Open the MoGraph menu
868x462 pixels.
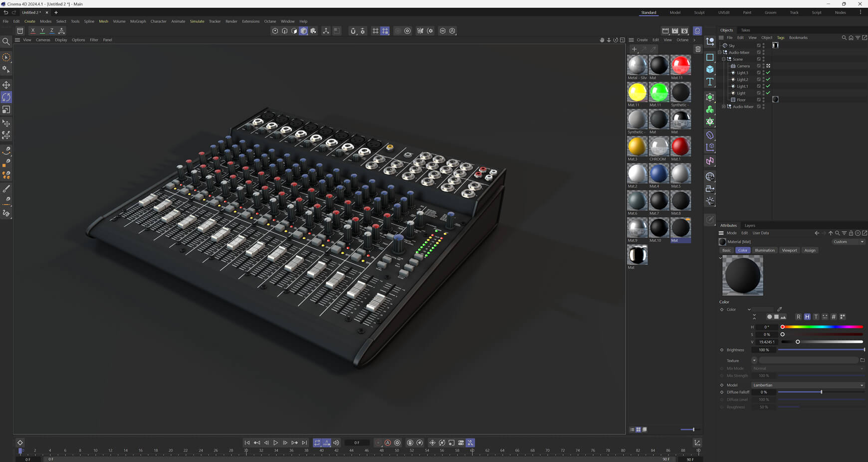pyautogui.click(x=138, y=21)
